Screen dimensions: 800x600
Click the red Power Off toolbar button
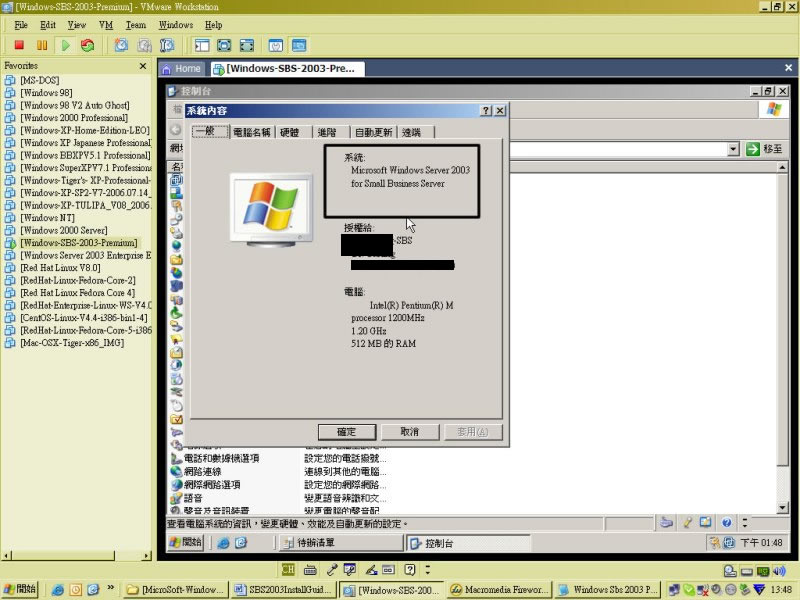tap(19, 45)
